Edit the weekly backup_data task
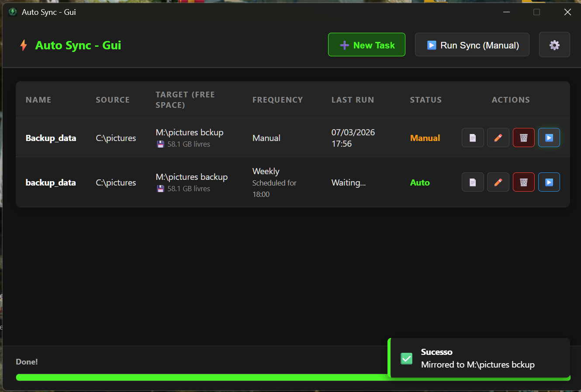Image resolution: width=581 pixels, height=392 pixels. [498, 182]
